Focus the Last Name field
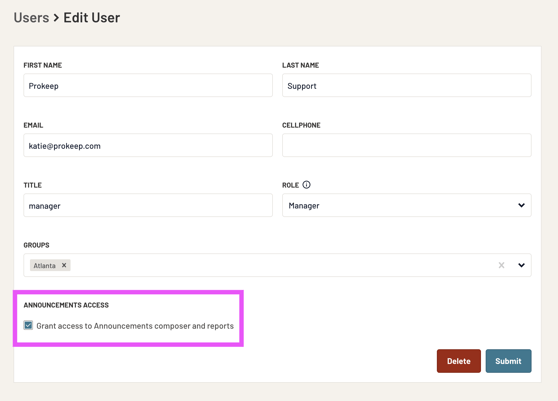Viewport: 558px width, 401px height. pos(407,85)
